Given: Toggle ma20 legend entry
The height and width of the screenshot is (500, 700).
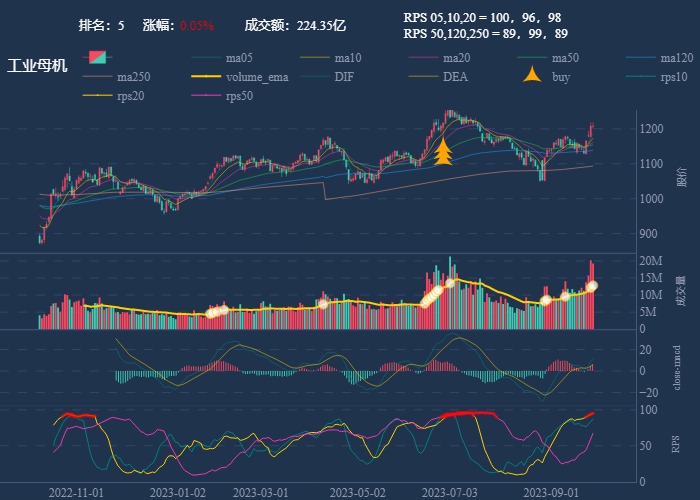Looking at the screenshot, I should pyautogui.click(x=456, y=58).
